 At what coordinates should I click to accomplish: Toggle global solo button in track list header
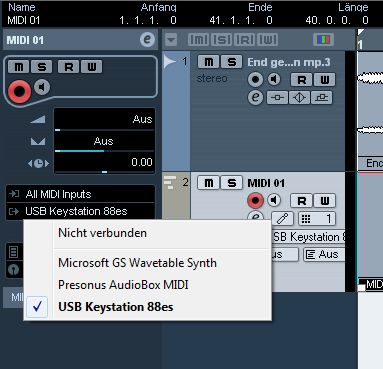[221, 40]
